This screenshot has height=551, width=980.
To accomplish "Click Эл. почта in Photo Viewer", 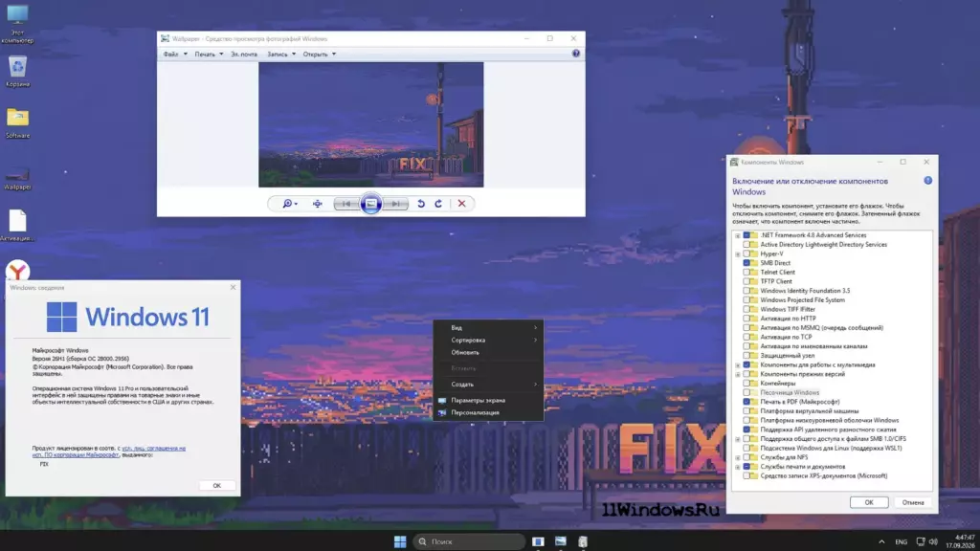I will [x=244, y=55].
